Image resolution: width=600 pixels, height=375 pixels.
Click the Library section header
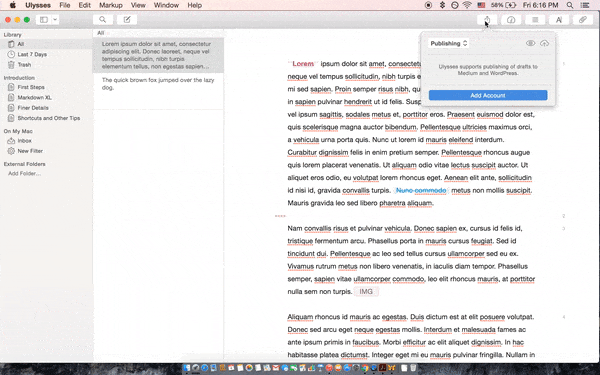13,34
